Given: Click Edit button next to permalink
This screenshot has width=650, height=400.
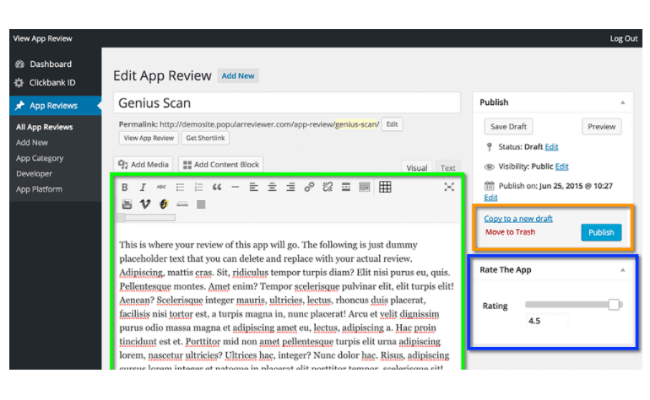Looking at the screenshot, I should tap(392, 124).
